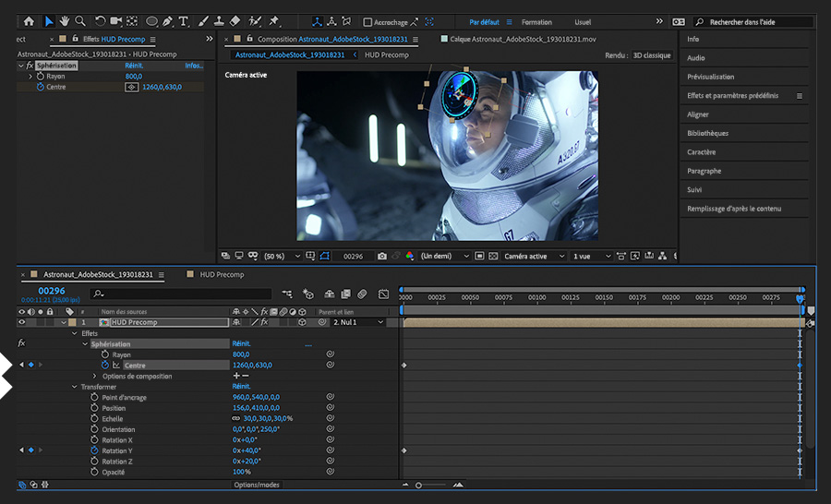Take a snapshot with the camera icon
The image size is (831, 504).
382,256
